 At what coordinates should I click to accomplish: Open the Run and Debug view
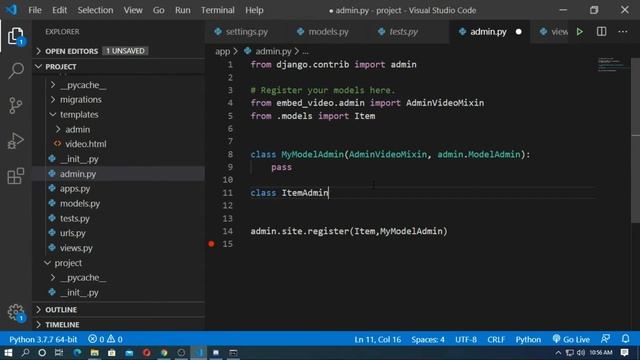[16, 141]
